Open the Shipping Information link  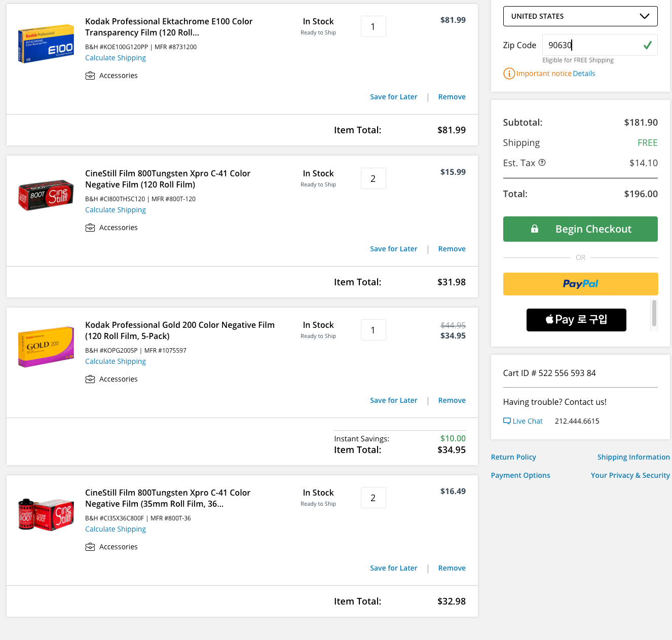[x=633, y=457]
